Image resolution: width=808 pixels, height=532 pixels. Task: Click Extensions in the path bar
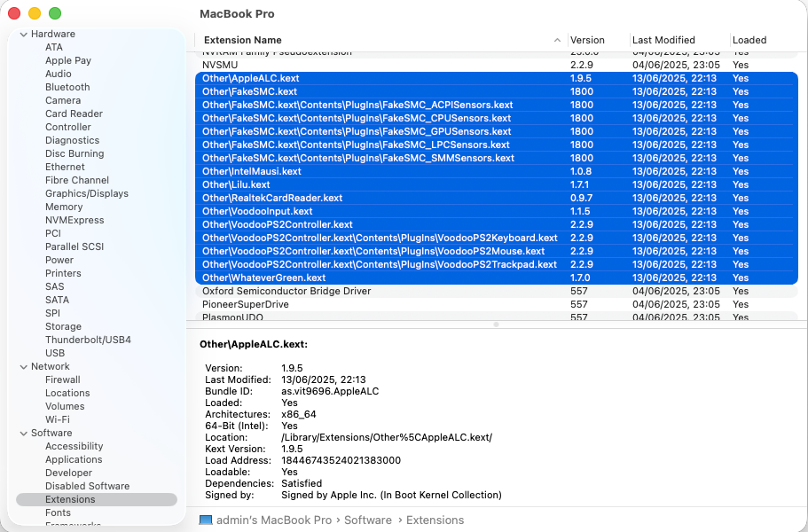pyautogui.click(x=435, y=520)
